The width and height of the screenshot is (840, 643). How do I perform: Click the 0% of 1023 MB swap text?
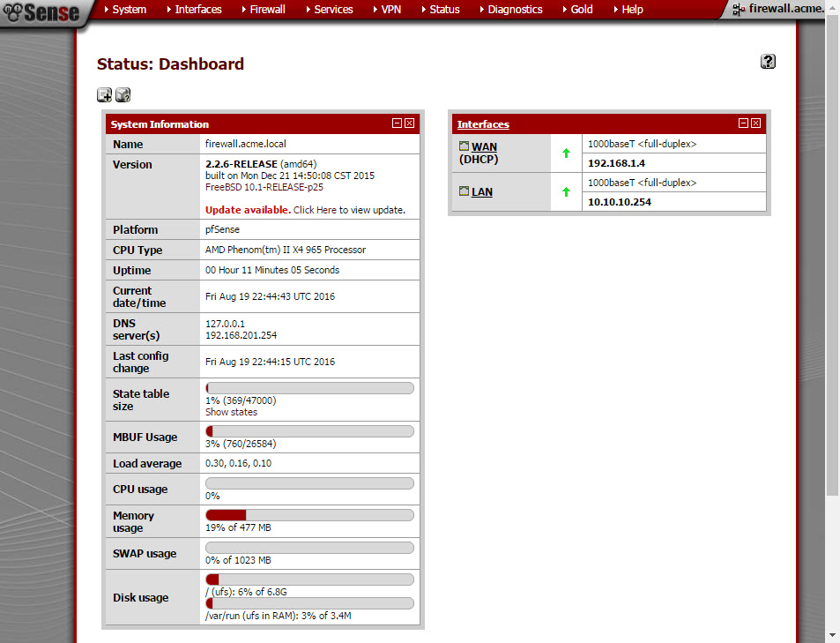pyautogui.click(x=238, y=560)
